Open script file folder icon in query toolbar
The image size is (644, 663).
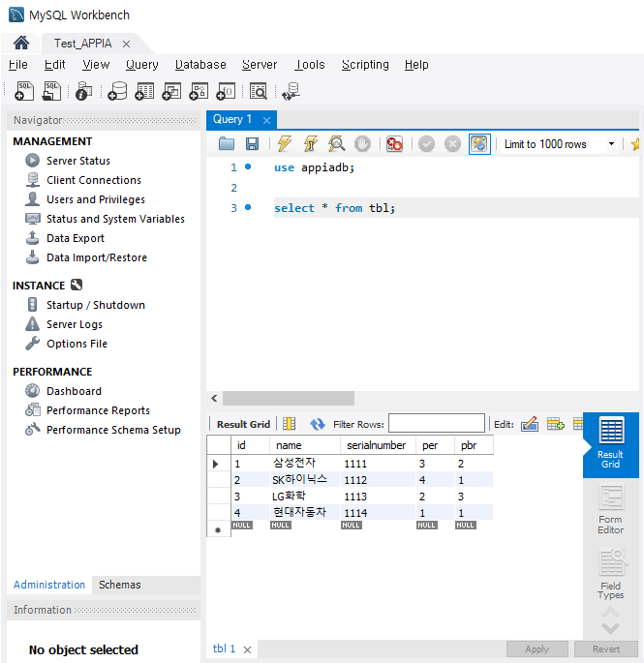227,144
